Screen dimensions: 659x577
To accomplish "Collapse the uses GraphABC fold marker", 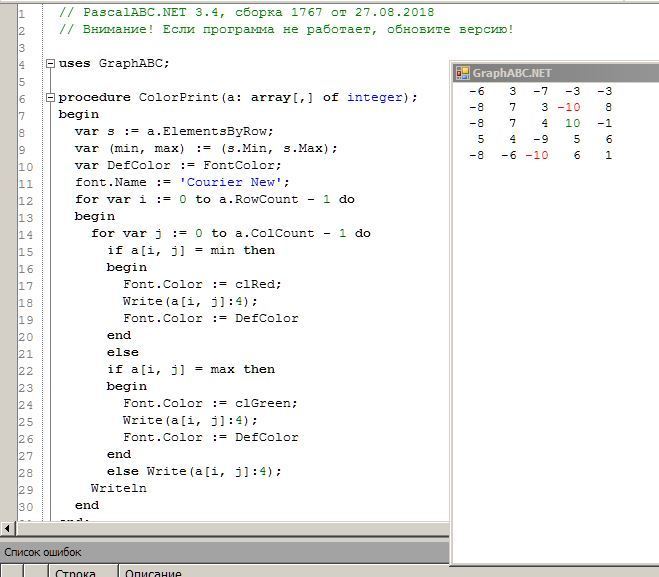I will click(51, 64).
